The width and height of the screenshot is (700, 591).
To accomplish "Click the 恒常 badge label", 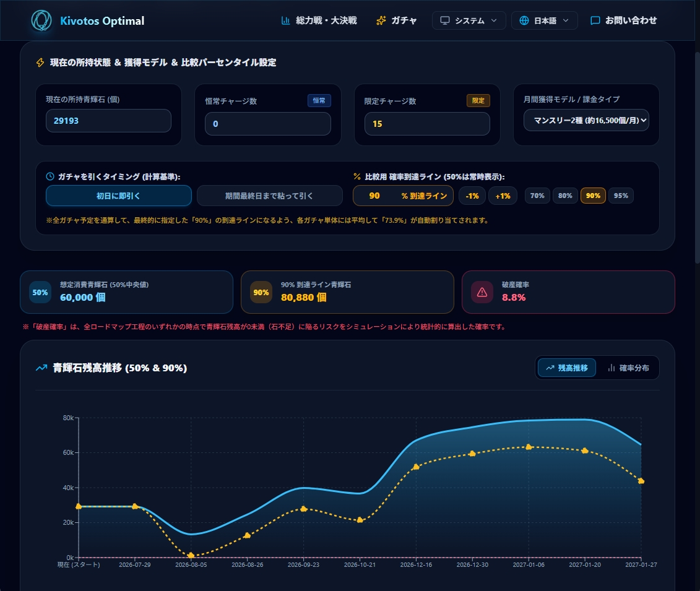I will [319, 100].
